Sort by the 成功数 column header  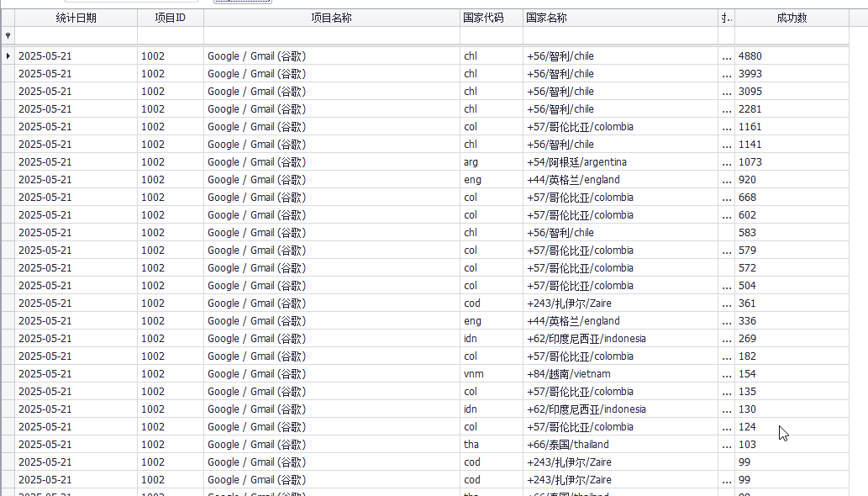pyautogui.click(x=792, y=18)
